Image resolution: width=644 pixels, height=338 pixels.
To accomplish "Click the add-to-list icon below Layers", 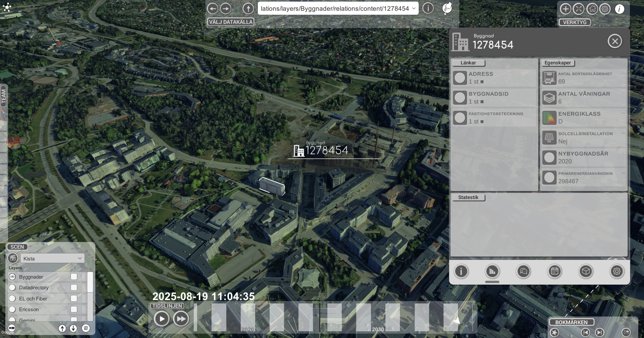I will 12,328.
